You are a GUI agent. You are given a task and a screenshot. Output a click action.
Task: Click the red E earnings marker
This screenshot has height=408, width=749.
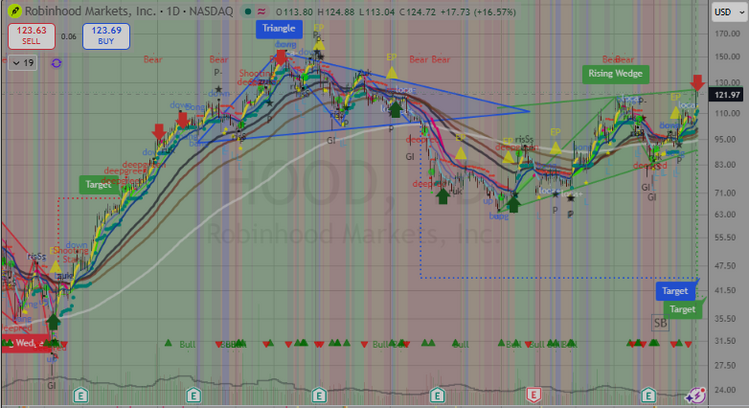(533, 395)
